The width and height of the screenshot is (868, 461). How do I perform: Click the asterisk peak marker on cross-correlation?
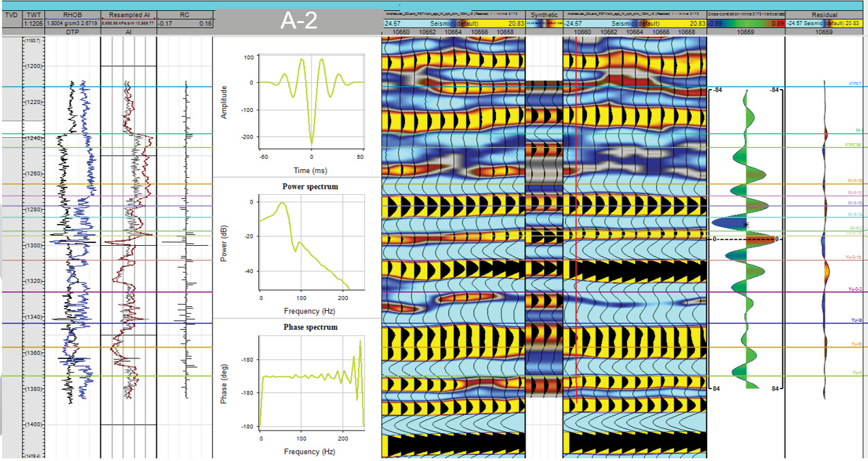tap(746, 224)
